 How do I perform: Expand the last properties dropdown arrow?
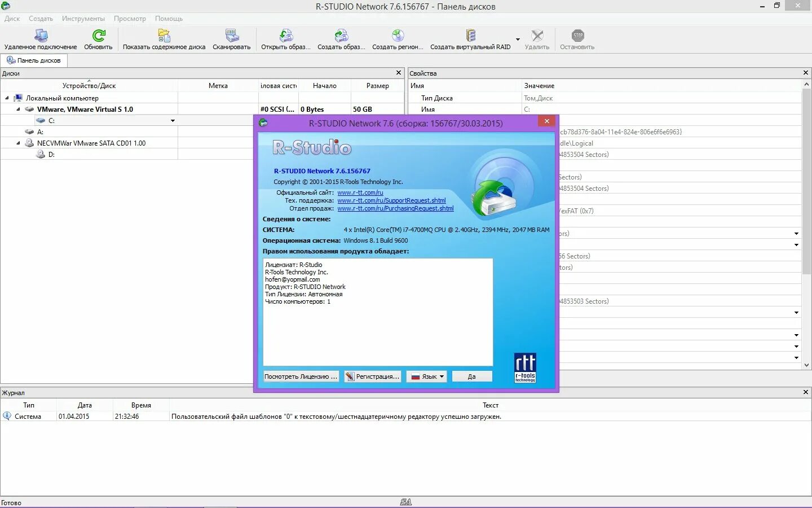coord(796,358)
